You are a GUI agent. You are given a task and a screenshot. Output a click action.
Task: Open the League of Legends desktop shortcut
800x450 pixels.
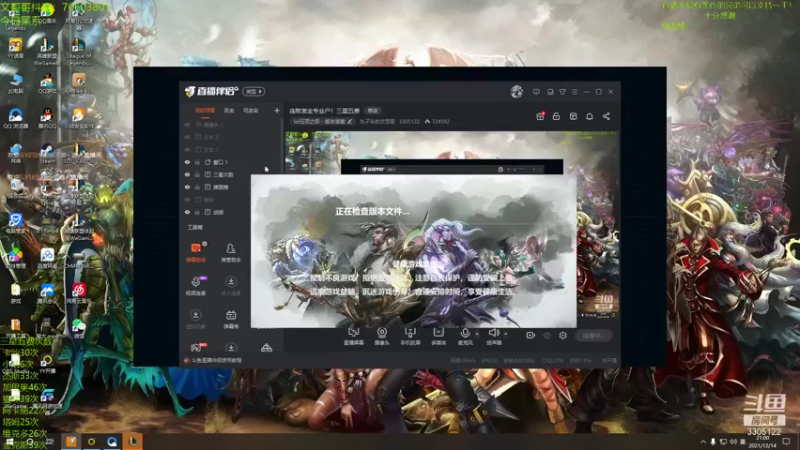tap(79, 51)
